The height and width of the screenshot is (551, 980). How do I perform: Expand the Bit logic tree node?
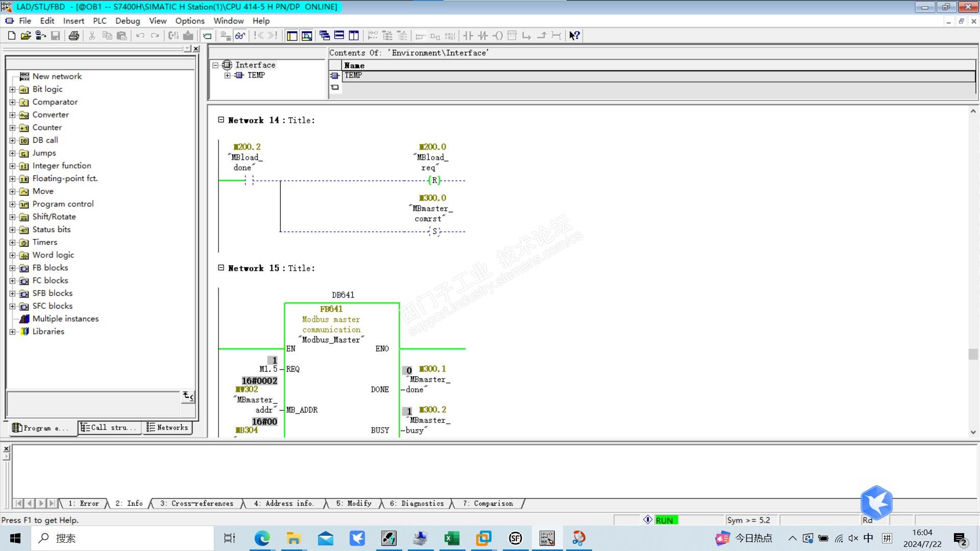pos(13,89)
